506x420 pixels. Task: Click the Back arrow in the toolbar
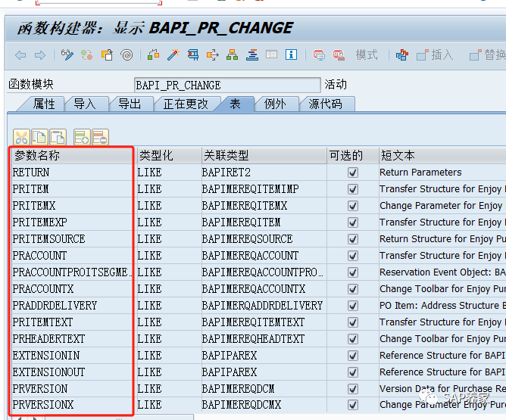(20, 55)
